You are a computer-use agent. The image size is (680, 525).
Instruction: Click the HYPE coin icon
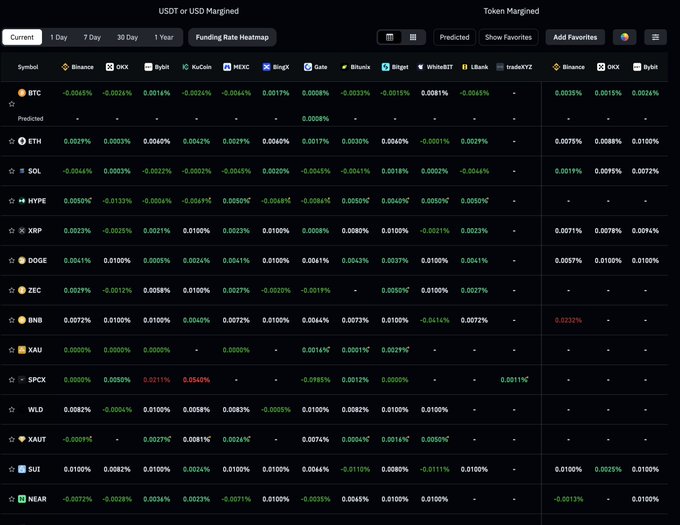click(22, 201)
